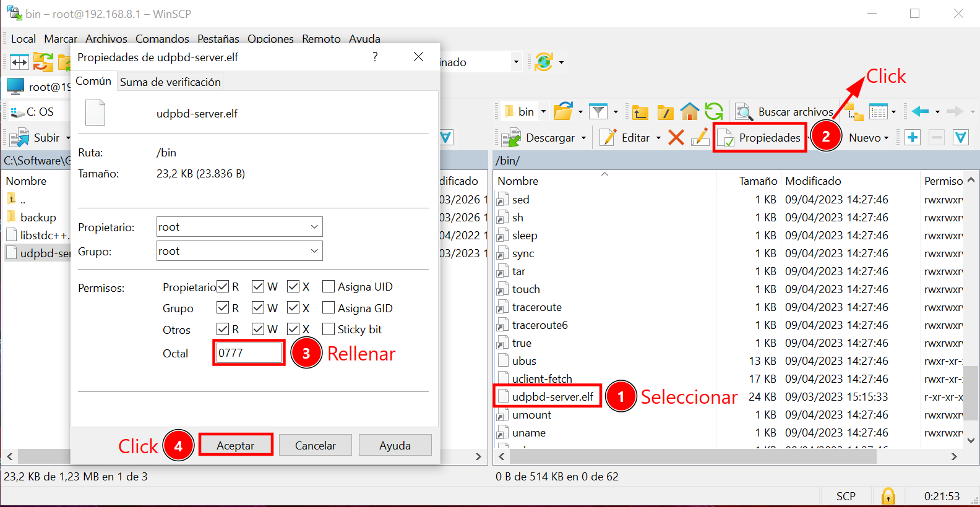Enable the Sticky bit checkbox

tap(329, 329)
